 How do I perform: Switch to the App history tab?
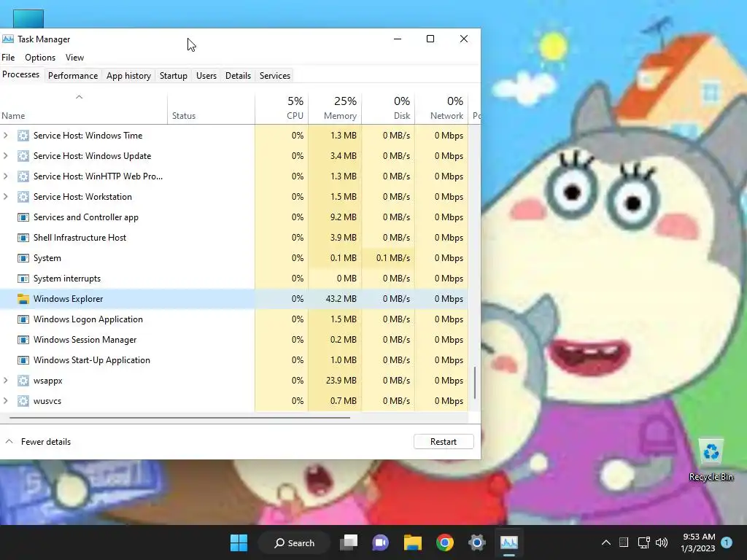click(128, 76)
